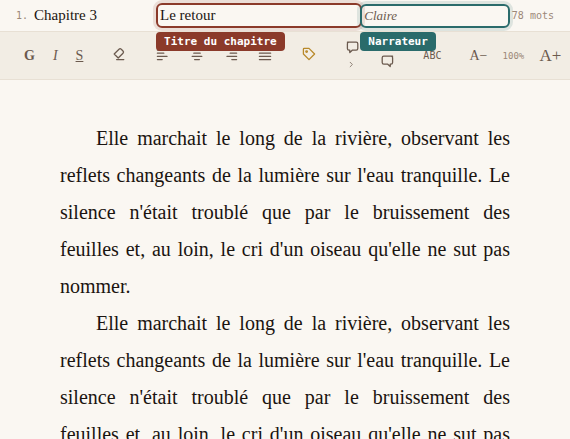The image size is (570, 439).
Task: Toggle the ABC spell check
Action: (x=432, y=55)
